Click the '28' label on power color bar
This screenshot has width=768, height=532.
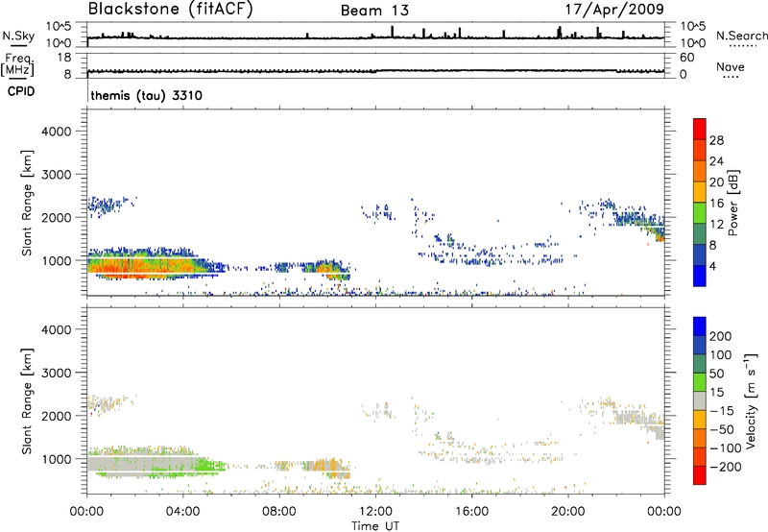(716, 140)
